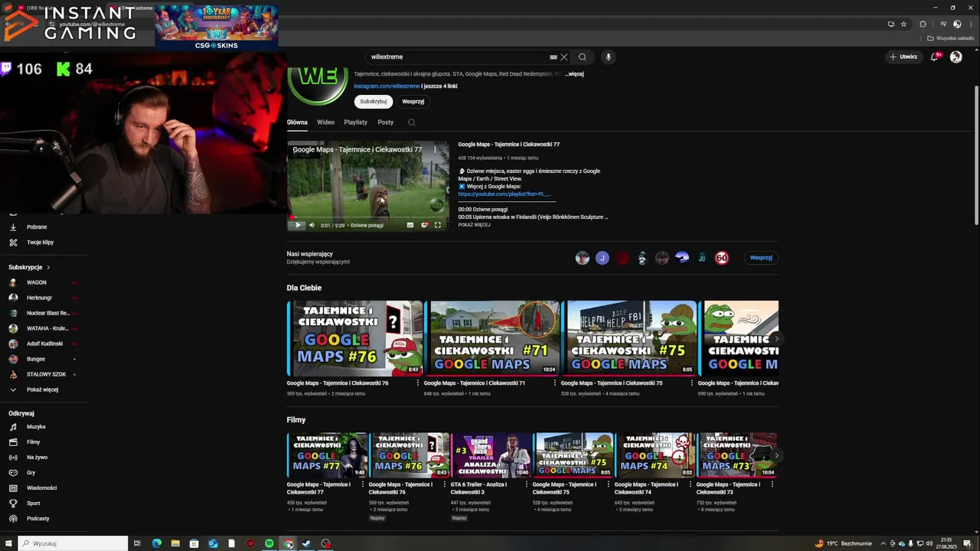
Task: Switch to Wideo channel tab
Action: click(x=325, y=122)
